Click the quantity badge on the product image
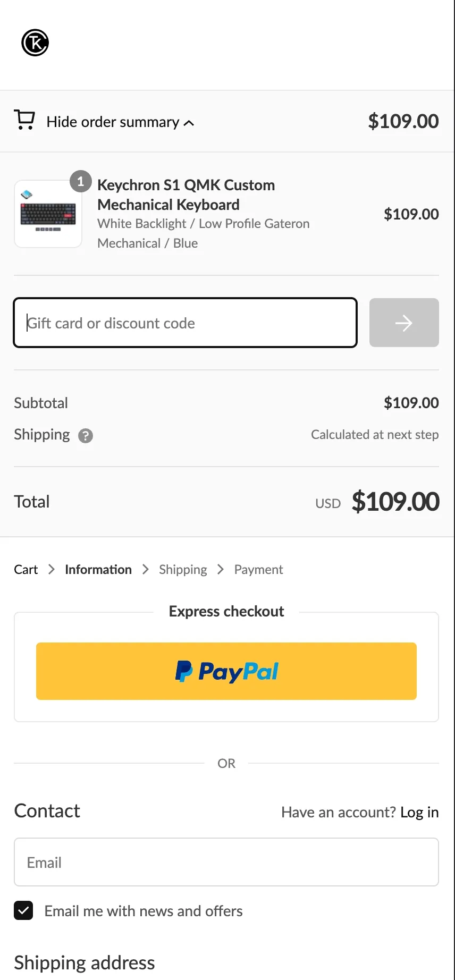 coord(80,181)
